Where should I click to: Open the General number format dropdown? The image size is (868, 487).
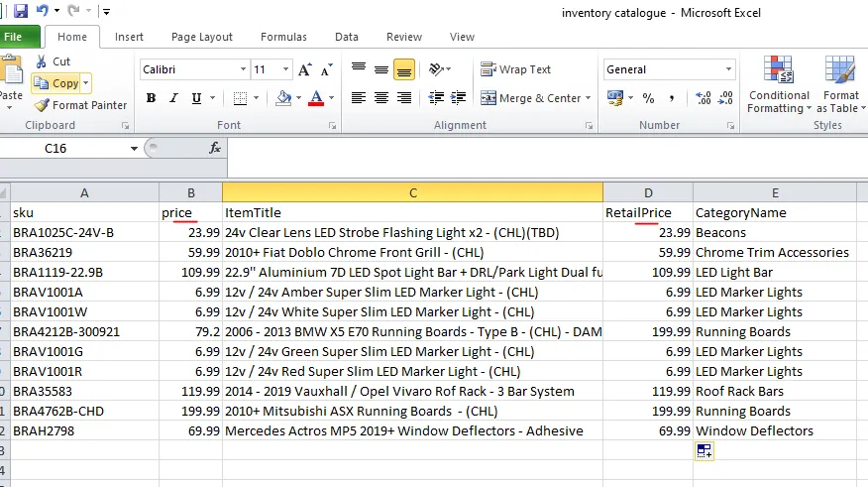tap(728, 69)
